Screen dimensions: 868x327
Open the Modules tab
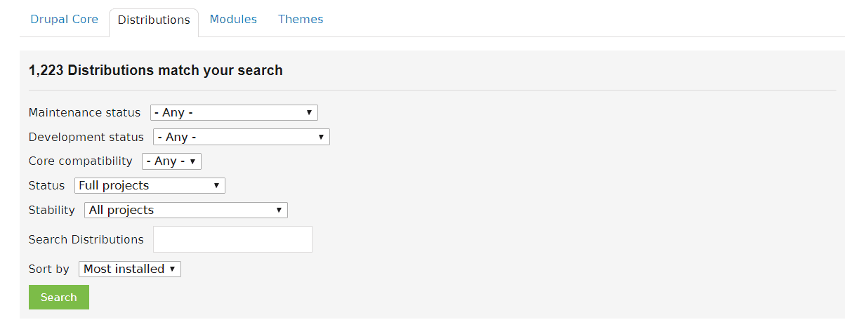click(233, 20)
